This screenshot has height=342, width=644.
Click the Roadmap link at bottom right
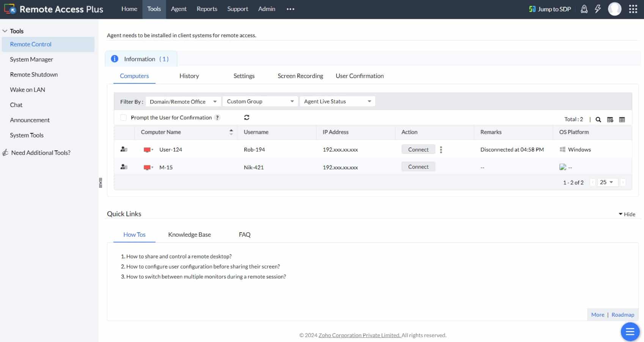pos(623,314)
